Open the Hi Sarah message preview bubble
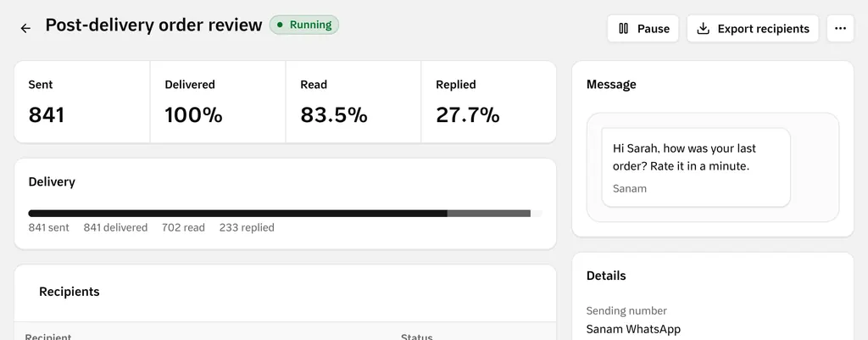Screen dimensions: 868x340 (696, 167)
